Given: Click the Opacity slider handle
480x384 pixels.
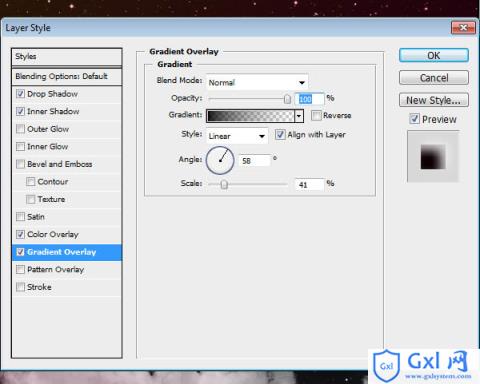Looking at the screenshot, I should click(287, 99).
